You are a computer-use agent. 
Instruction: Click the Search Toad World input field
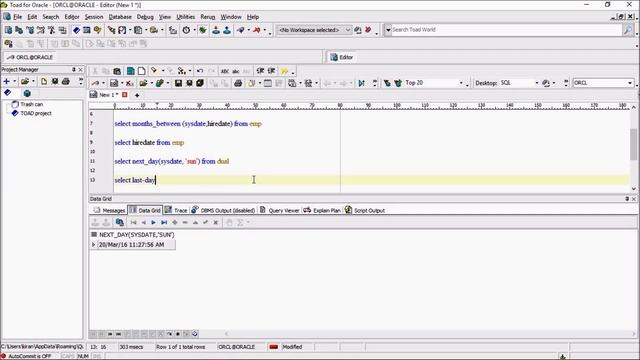pos(506,30)
